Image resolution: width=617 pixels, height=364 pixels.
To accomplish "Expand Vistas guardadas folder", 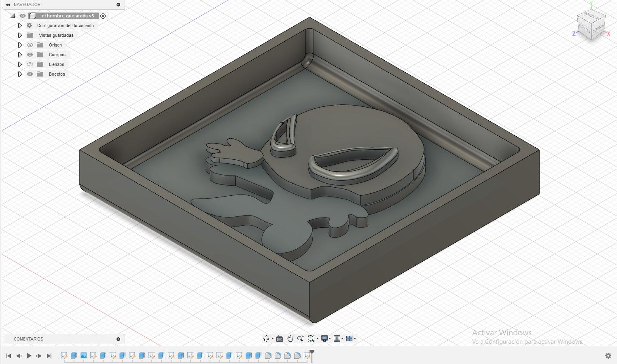I will (x=20, y=35).
